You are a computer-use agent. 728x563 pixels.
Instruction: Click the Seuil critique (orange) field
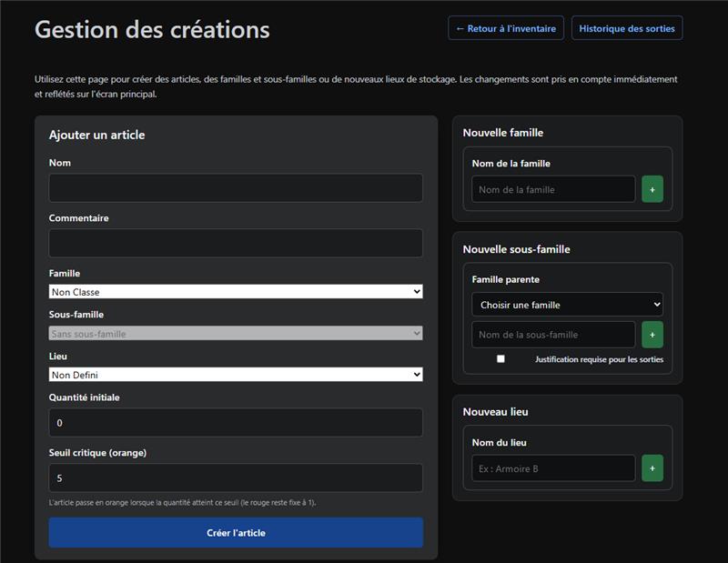236,478
